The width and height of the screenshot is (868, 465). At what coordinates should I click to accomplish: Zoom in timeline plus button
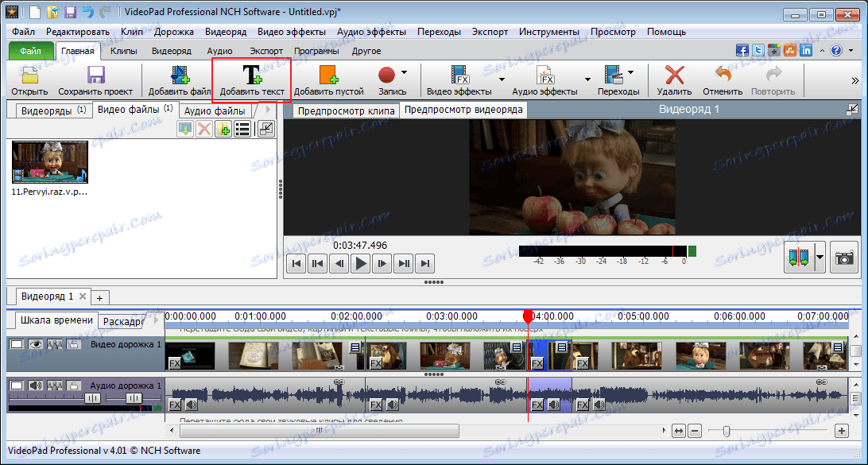click(x=842, y=430)
